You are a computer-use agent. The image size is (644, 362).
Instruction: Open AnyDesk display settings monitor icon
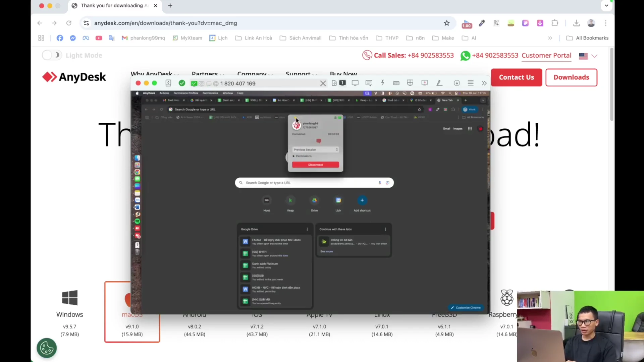(x=355, y=83)
